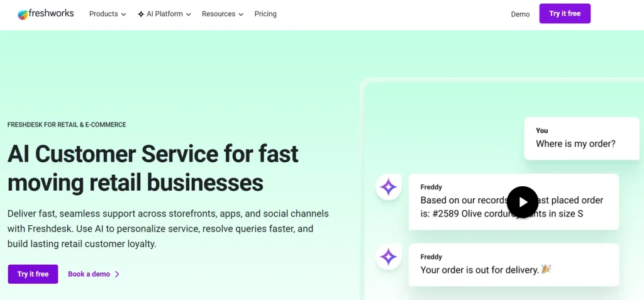Click the paragraph starting "Deliver fast, seamless support"
This screenshot has width=644, height=300.
168,229
